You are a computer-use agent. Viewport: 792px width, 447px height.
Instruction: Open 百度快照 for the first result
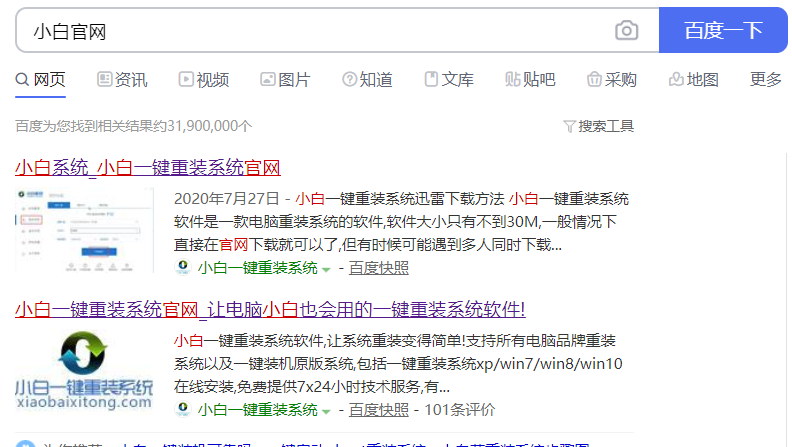[379, 268]
